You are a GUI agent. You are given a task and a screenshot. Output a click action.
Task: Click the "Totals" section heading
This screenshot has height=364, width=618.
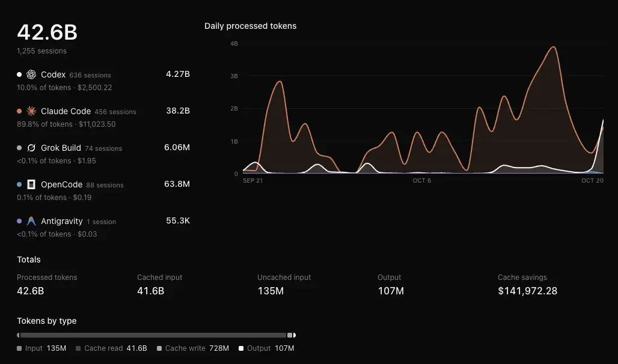click(29, 259)
